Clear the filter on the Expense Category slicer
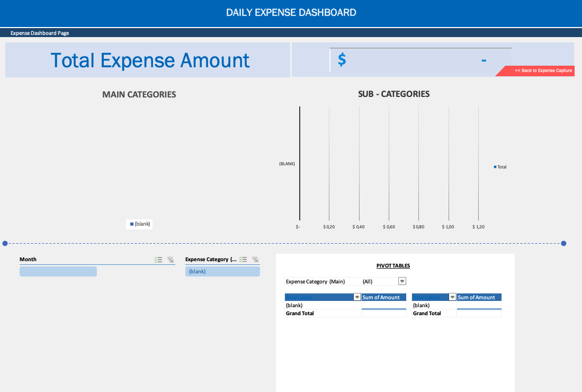The width and height of the screenshot is (582, 392). pos(255,260)
